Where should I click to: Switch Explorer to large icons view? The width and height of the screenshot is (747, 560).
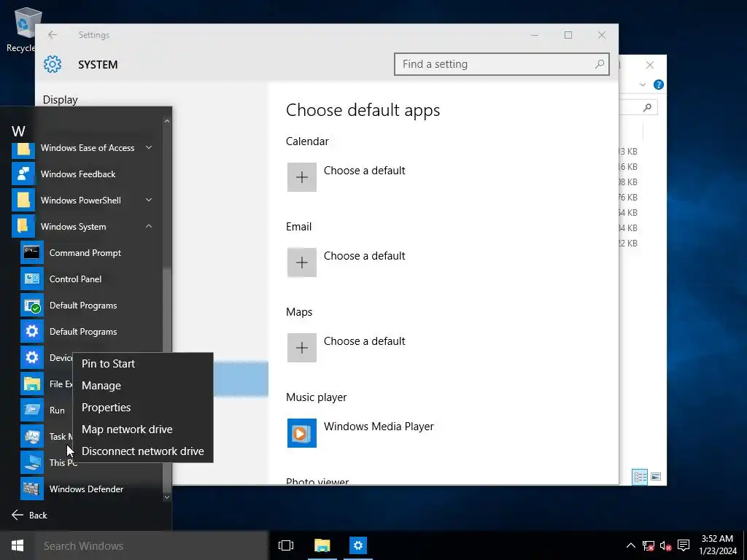pos(656,477)
